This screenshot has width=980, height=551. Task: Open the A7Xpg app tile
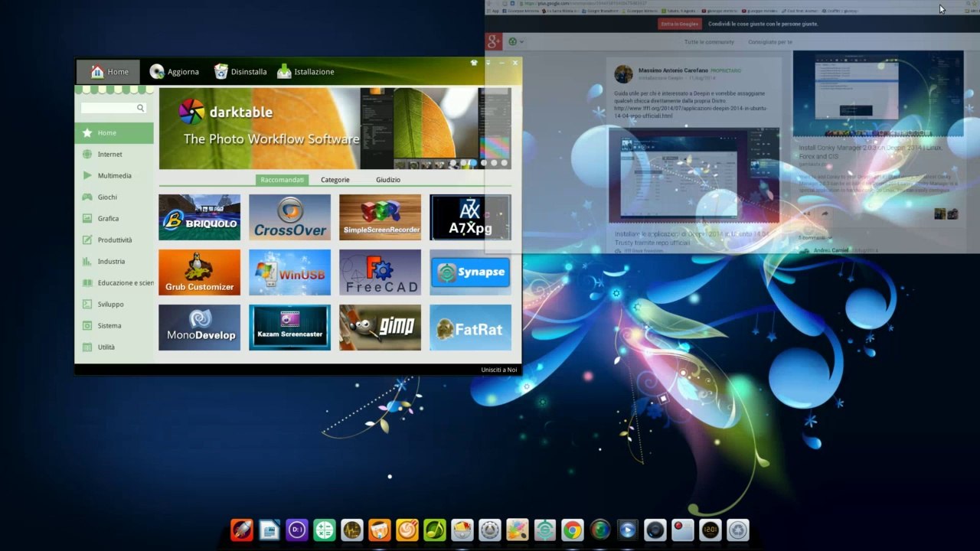click(x=470, y=217)
